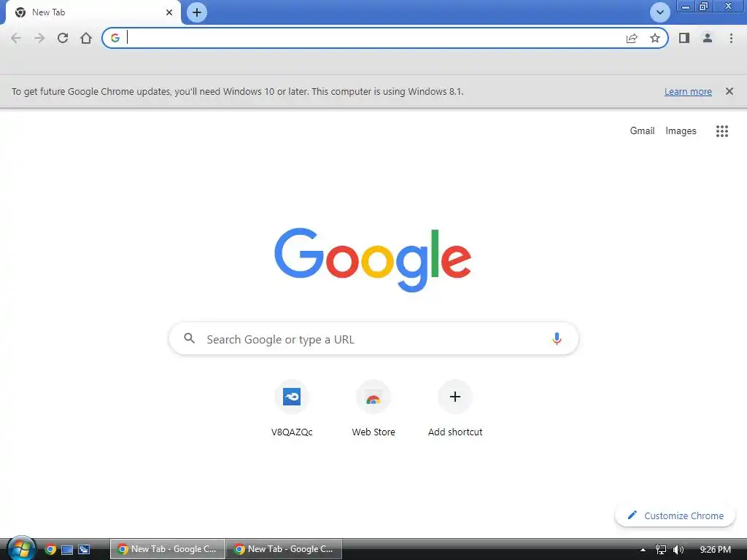Open Customize Chrome
Viewport: 747px width, 560px height.
pyautogui.click(x=675, y=516)
